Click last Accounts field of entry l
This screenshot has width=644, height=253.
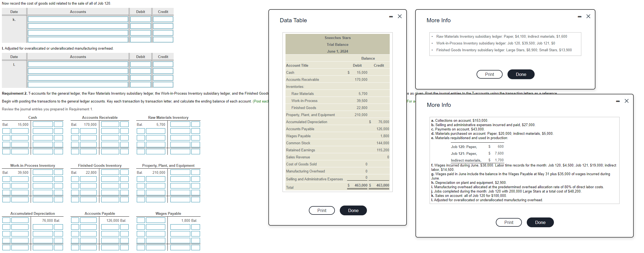pos(78,85)
